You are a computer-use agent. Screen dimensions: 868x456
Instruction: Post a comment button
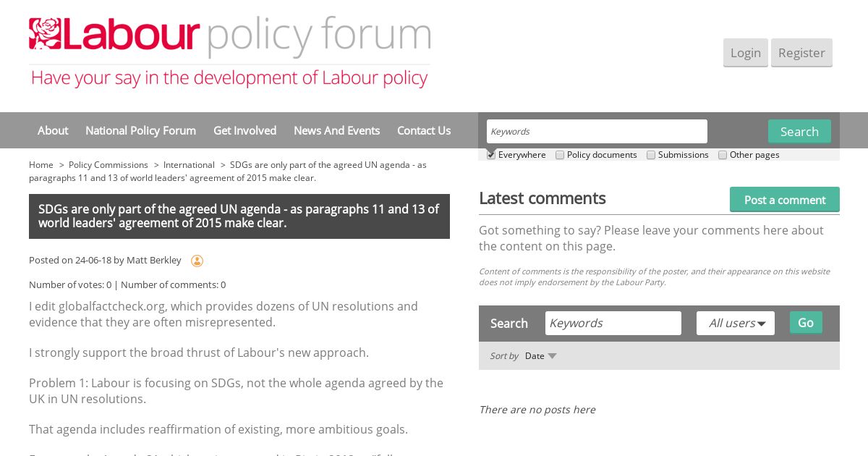click(785, 200)
